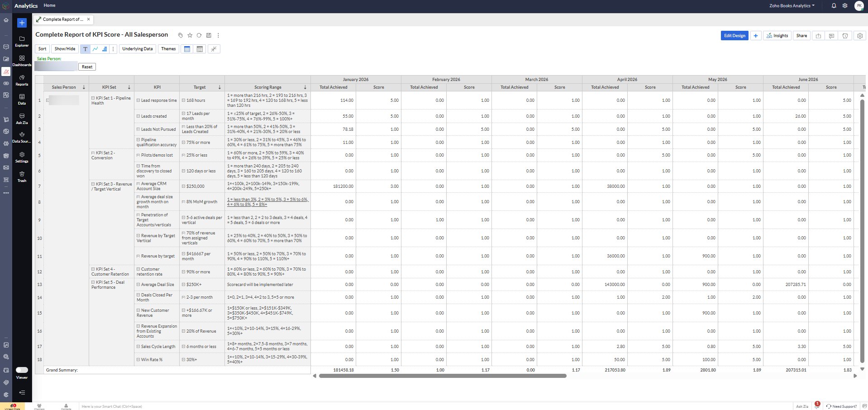The width and height of the screenshot is (868, 410).
Task: Open Dashboards in the sidebar
Action: pos(22,61)
